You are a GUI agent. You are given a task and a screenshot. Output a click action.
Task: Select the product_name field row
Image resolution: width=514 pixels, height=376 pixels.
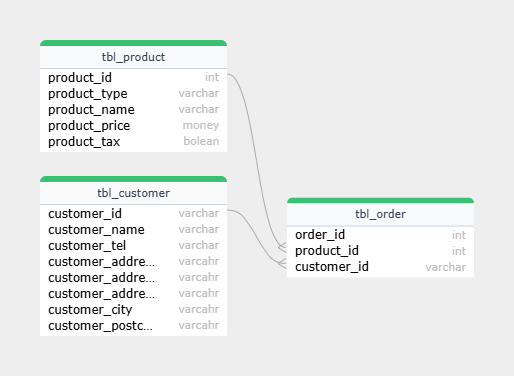point(133,109)
